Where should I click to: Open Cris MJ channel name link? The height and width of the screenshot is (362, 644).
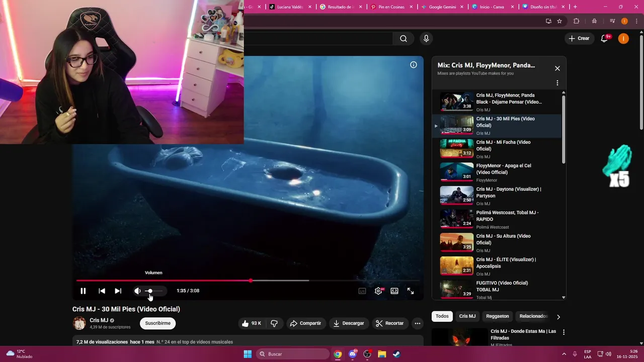pyautogui.click(x=99, y=320)
